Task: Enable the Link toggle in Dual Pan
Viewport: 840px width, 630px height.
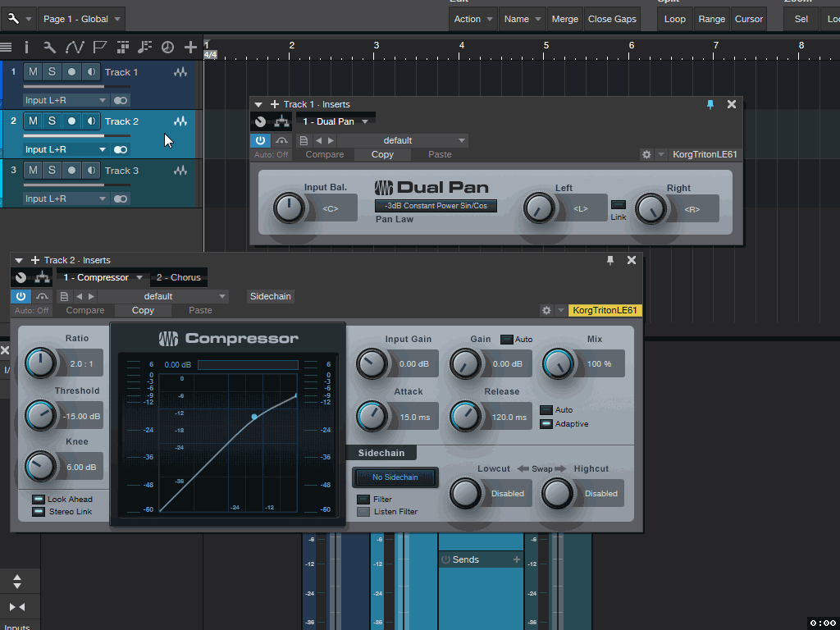Action: click(x=619, y=204)
